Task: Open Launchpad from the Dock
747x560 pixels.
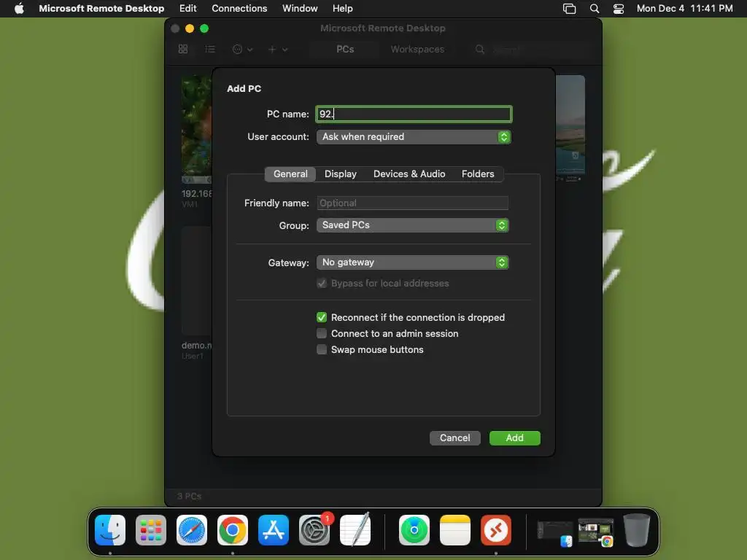Action: pyautogui.click(x=151, y=529)
